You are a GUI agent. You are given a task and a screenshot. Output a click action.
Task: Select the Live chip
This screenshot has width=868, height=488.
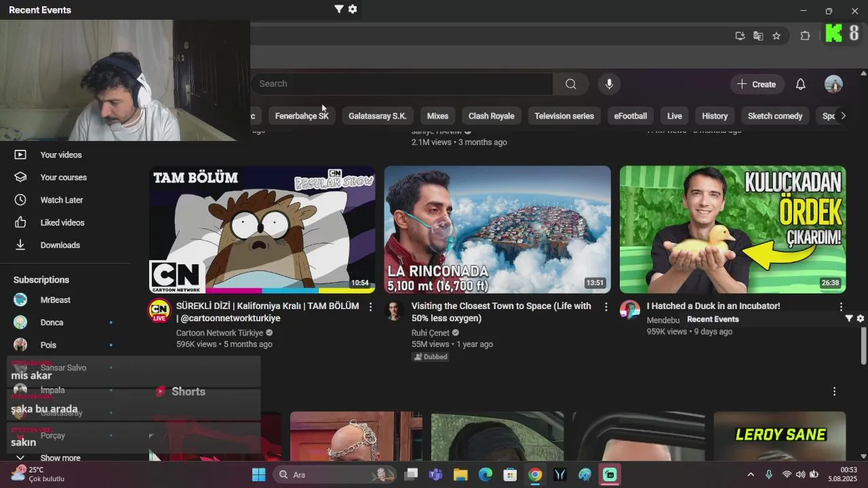[675, 116]
